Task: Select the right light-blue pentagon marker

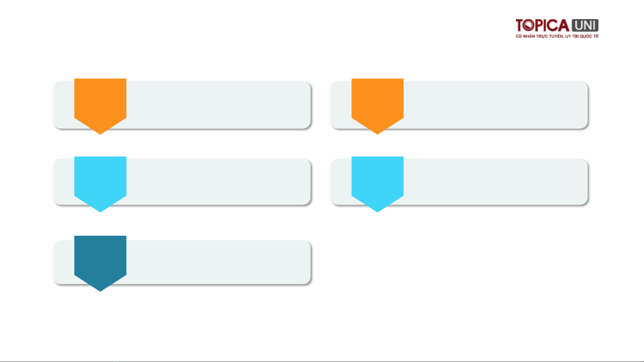Action: tap(377, 184)
